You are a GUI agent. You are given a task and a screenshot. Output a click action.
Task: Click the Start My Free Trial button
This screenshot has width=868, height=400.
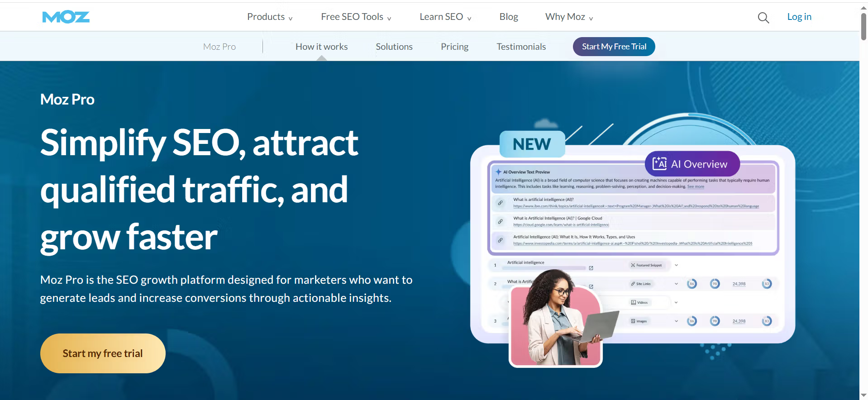tap(614, 47)
